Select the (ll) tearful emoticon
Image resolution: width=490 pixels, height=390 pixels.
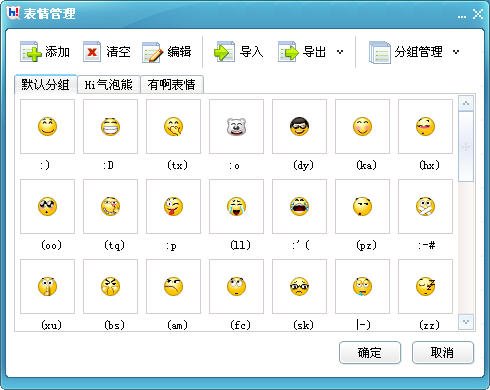tap(236, 207)
